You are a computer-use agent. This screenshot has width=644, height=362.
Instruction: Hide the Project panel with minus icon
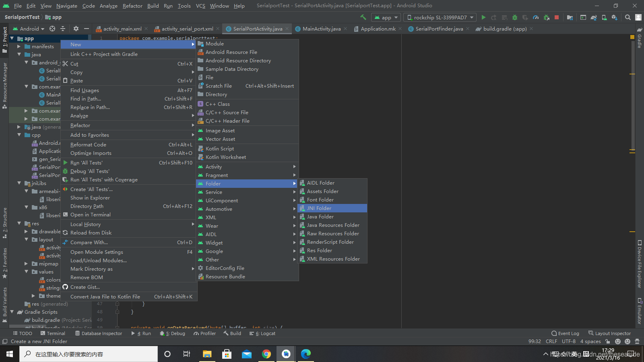coord(86,29)
